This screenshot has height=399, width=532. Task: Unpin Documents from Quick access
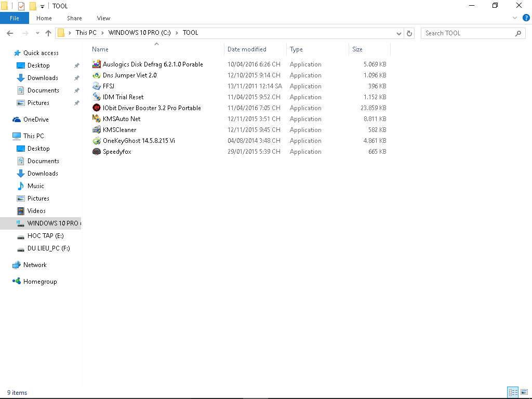coord(77,90)
